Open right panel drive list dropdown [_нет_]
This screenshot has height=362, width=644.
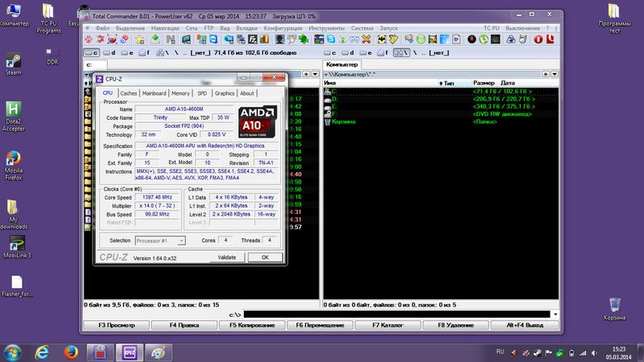click(439, 53)
